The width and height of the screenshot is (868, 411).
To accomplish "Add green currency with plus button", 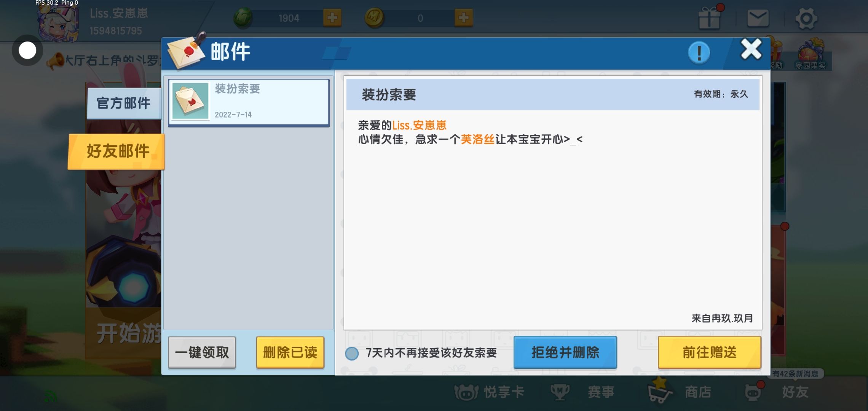I will (x=332, y=18).
